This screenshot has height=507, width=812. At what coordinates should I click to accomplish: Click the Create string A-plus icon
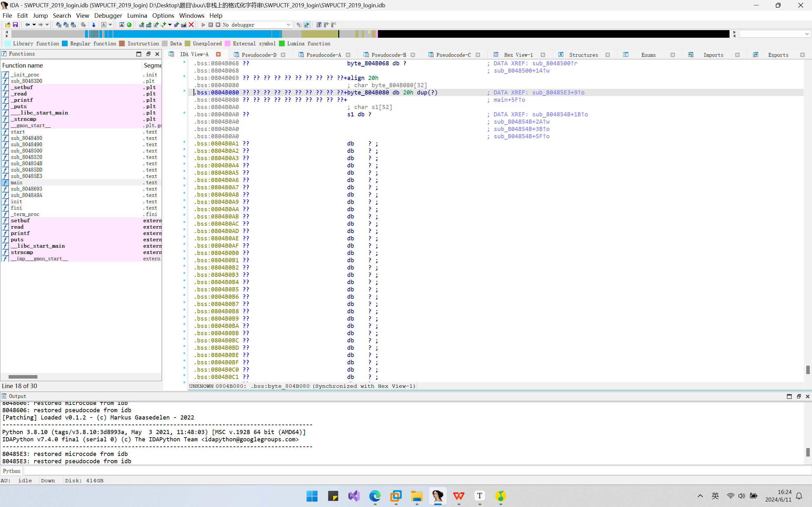[156, 25]
